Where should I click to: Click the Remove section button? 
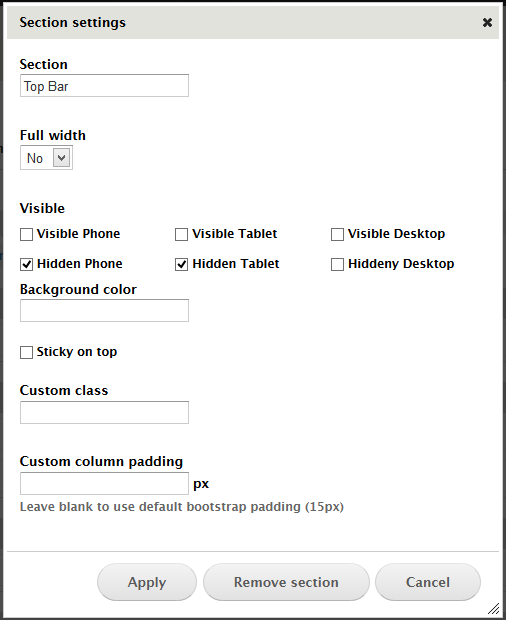286,582
